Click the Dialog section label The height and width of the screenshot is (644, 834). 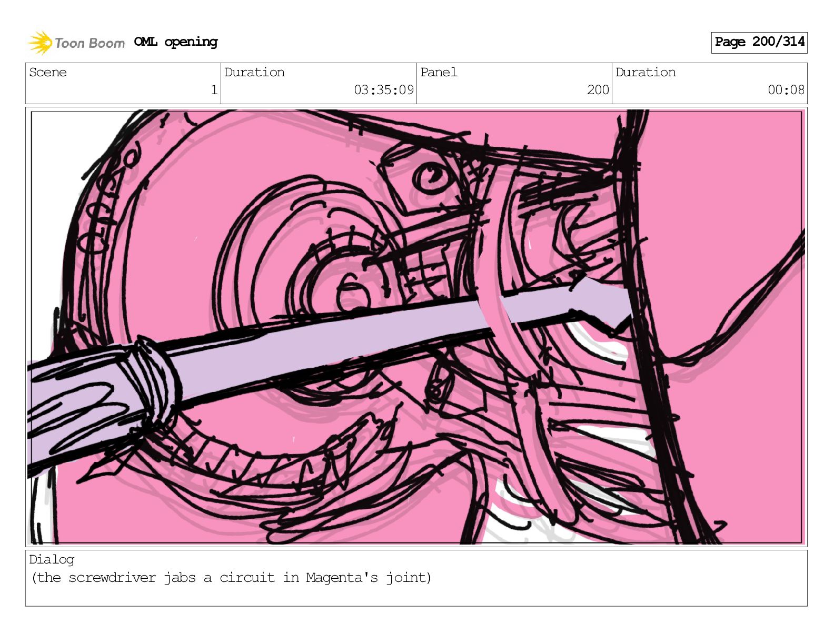tap(52, 560)
